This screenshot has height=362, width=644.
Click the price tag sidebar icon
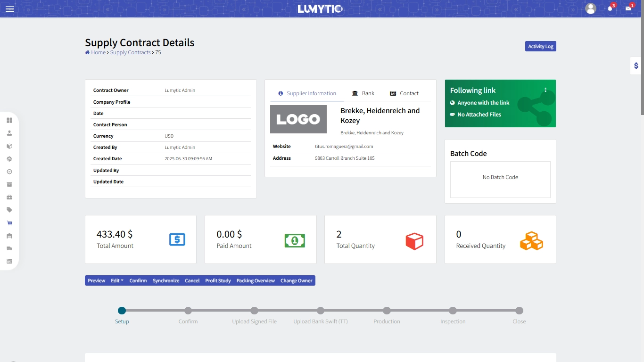[9, 210]
